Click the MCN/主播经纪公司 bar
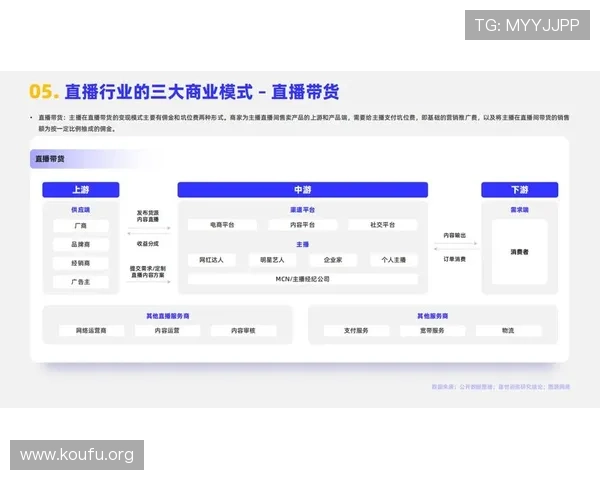Viewport: 600px width, 480px height. [x=303, y=279]
